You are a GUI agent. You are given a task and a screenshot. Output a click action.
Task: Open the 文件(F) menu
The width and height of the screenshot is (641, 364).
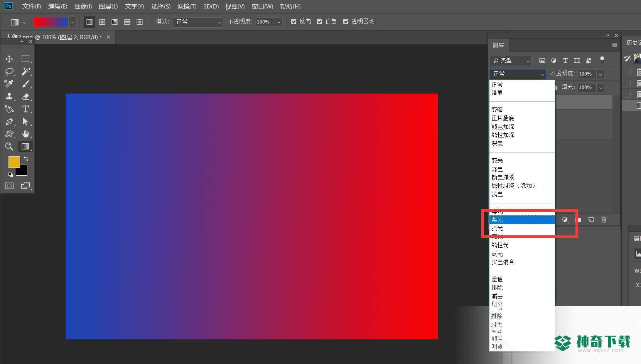[32, 7]
